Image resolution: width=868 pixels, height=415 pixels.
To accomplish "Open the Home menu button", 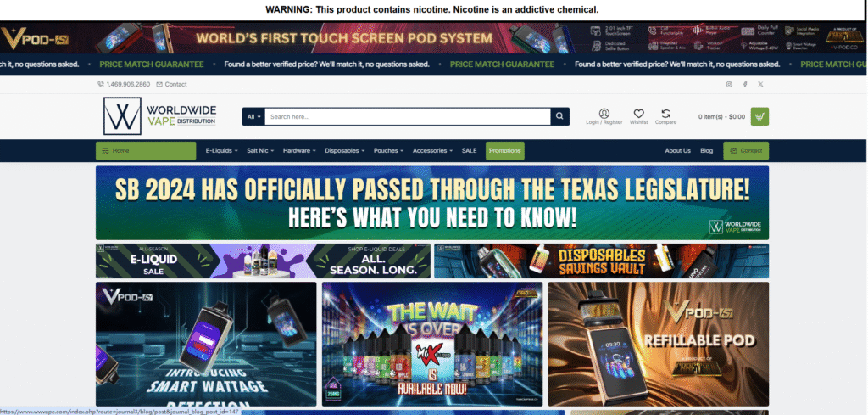I will 146,151.
